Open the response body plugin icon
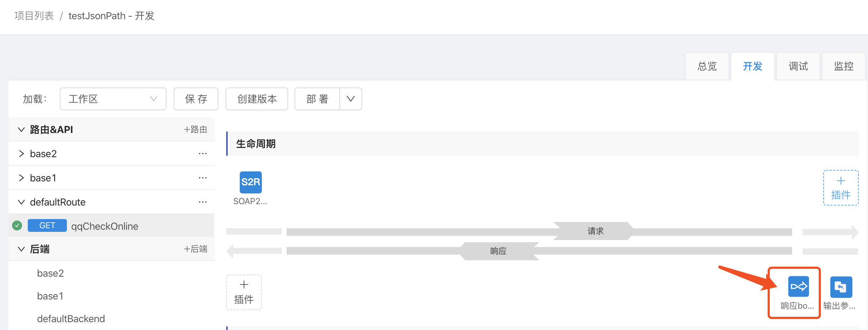 tap(798, 287)
